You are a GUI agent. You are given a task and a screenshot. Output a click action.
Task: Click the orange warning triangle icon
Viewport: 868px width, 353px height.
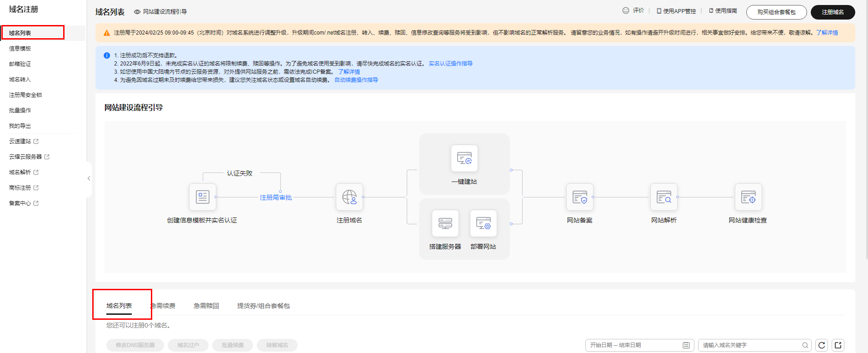[x=107, y=33]
